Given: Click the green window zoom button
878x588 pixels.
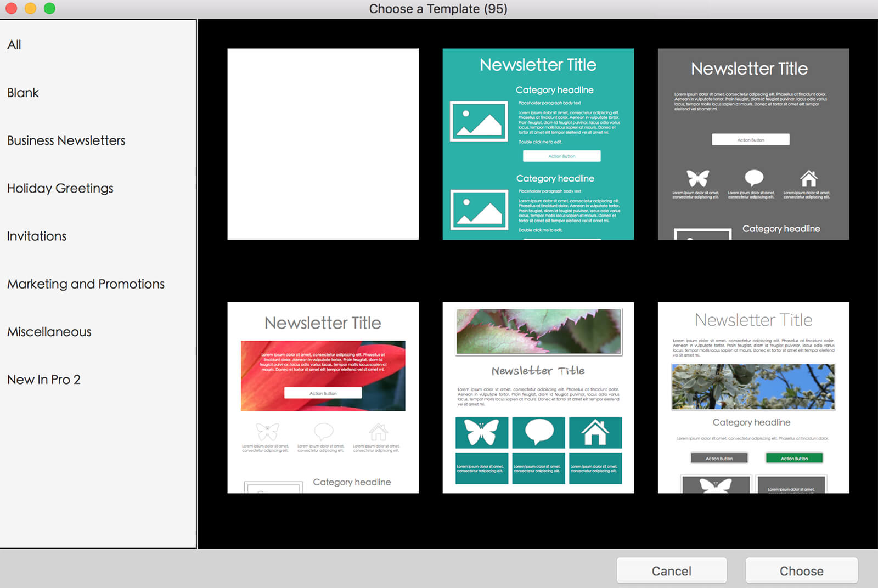Looking at the screenshot, I should [49, 8].
